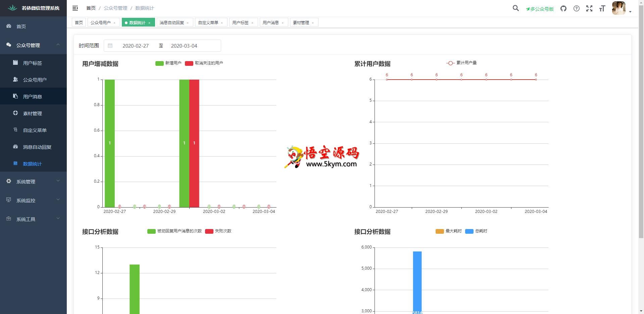Click the WeChat icon beside 公众号管理

[9, 45]
